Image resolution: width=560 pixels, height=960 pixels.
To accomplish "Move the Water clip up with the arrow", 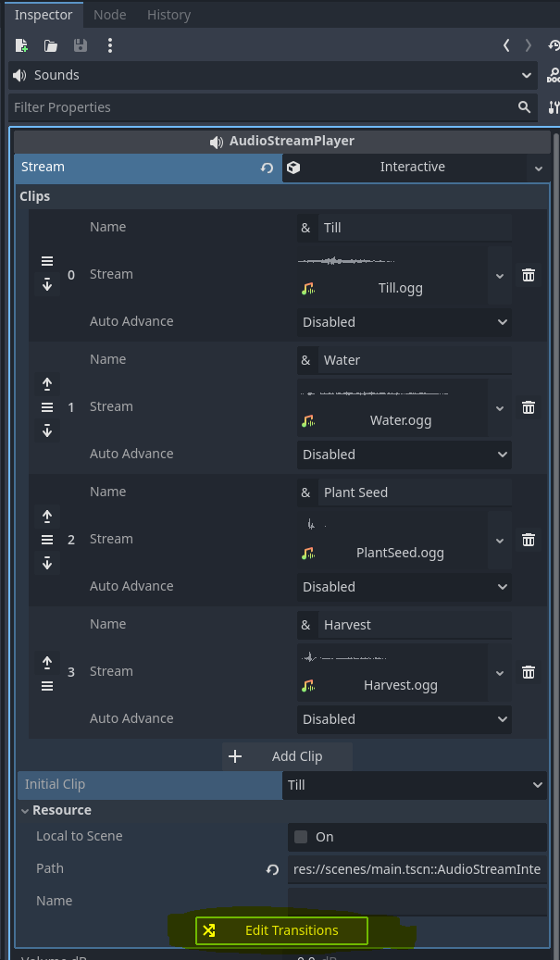I will tap(47, 383).
